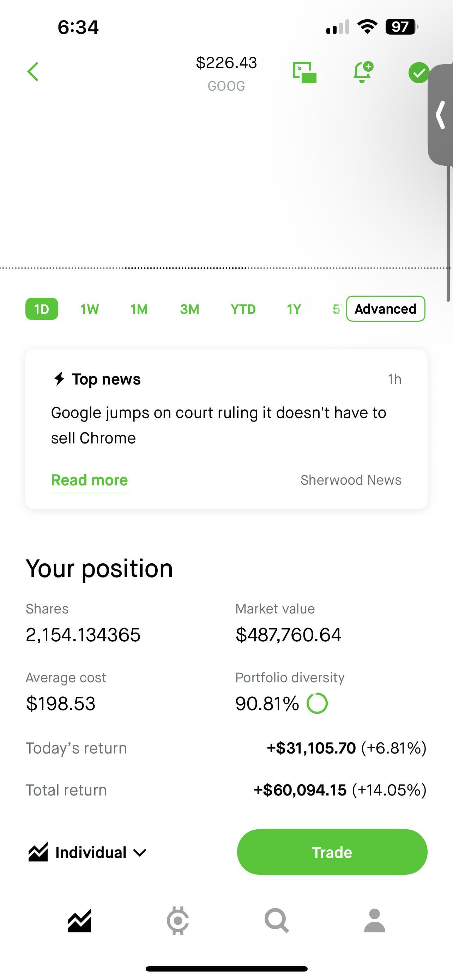Viewport: 453px width, 980px height.
Task: Tap the green back arrow
Action: point(33,72)
